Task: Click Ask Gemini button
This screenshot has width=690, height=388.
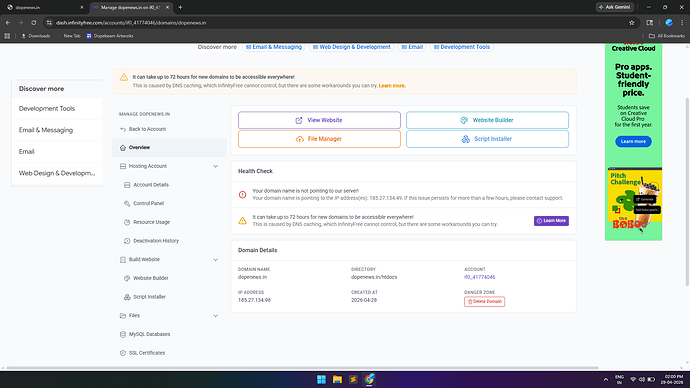Action: 615,7
